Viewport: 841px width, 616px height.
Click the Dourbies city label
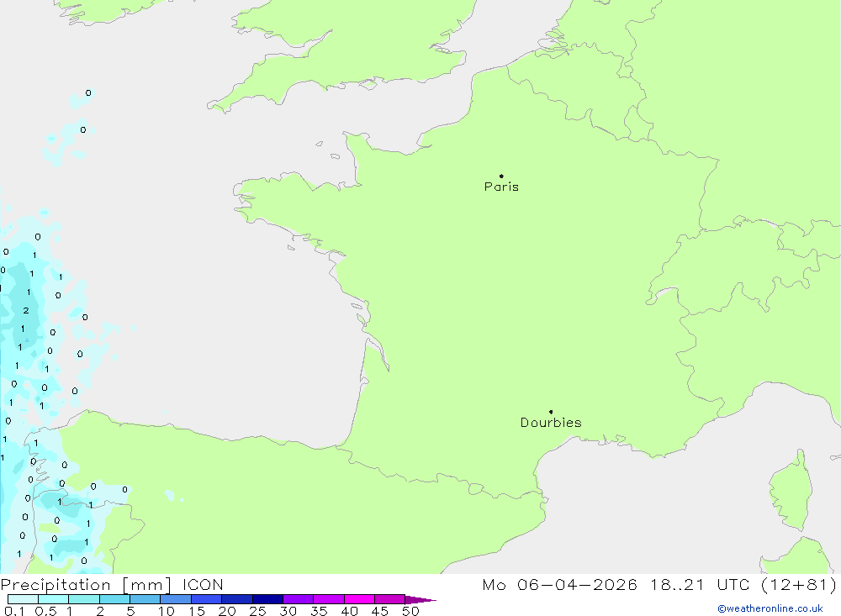tap(551, 423)
